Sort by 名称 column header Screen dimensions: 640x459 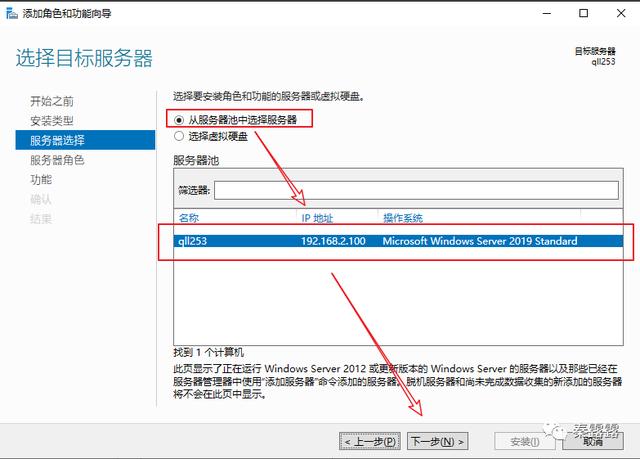click(x=189, y=218)
